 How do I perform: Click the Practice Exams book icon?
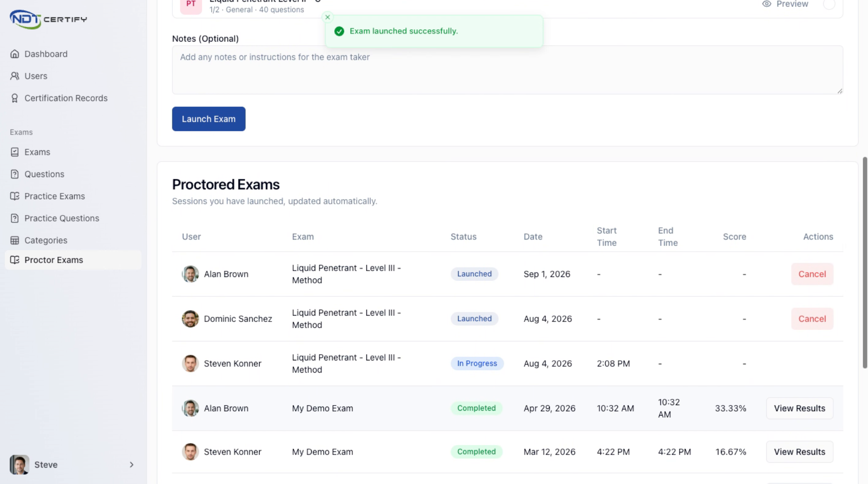[x=15, y=196]
